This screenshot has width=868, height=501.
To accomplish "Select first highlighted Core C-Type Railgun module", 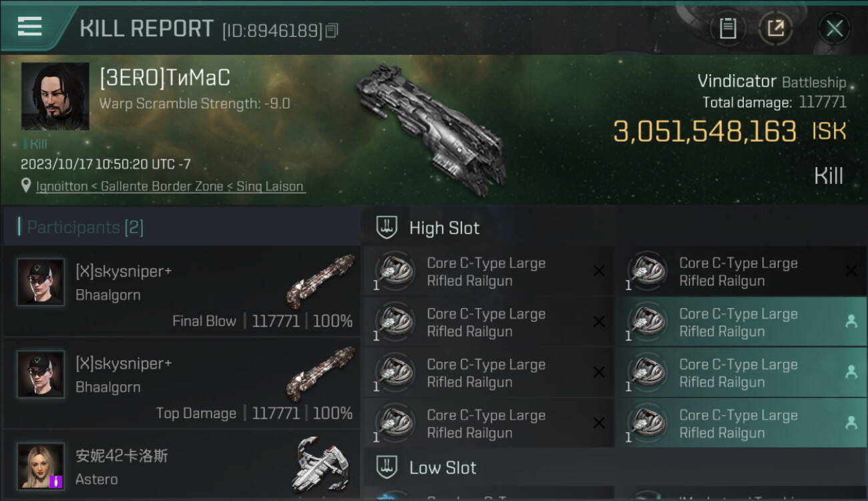I will point(740,322).
